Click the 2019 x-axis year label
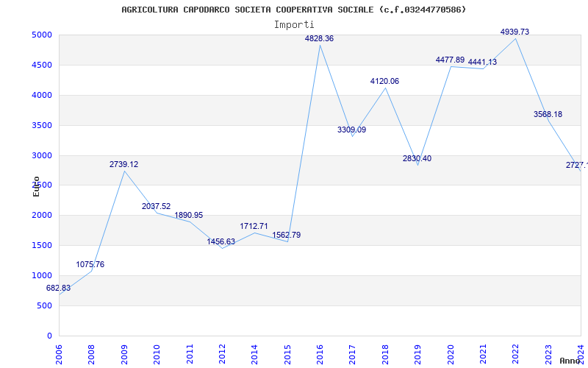The width and height of the screenshot is (588, 368). (x=417, y=354)
